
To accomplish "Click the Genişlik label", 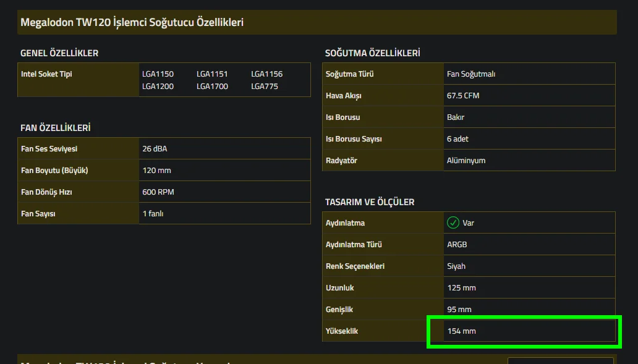I will 339,310.
